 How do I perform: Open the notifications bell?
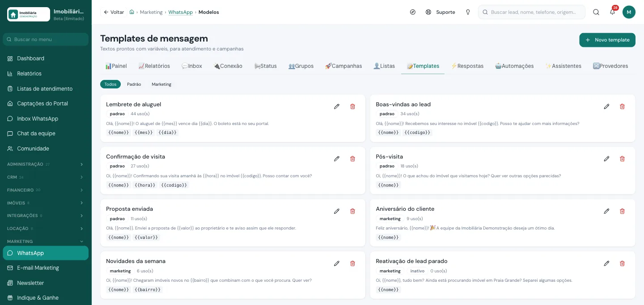(612, 12)
